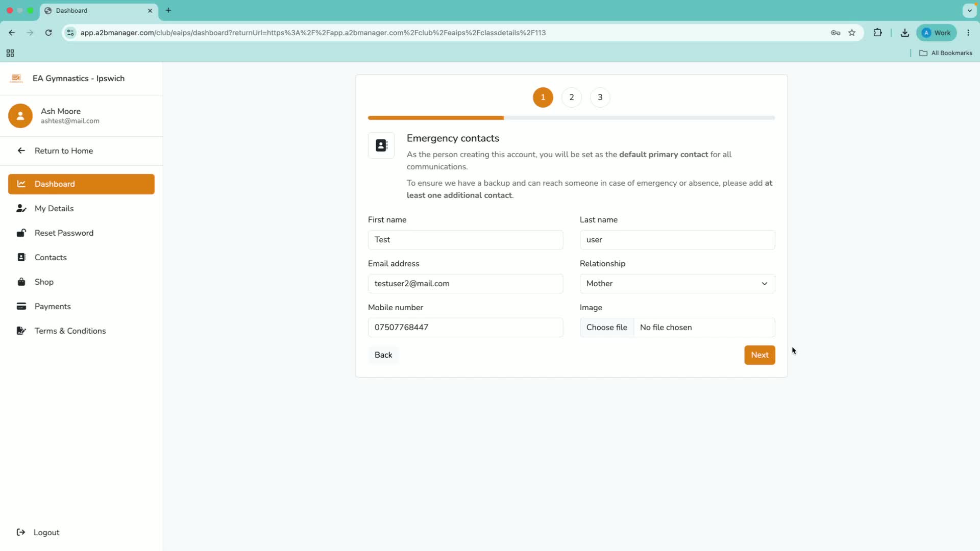This screenshot has width=980, height=551.
Task: Click the No file chosen text
Action: [666, 328]
